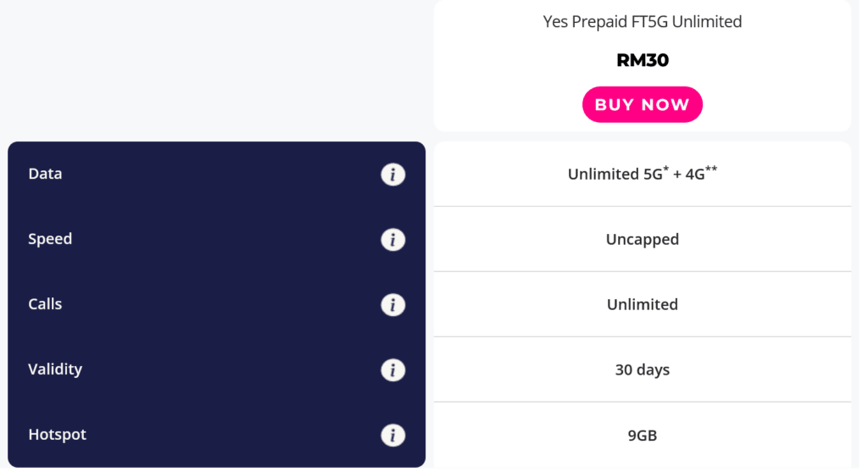Click the info icon next to Data

pos(392,175)
